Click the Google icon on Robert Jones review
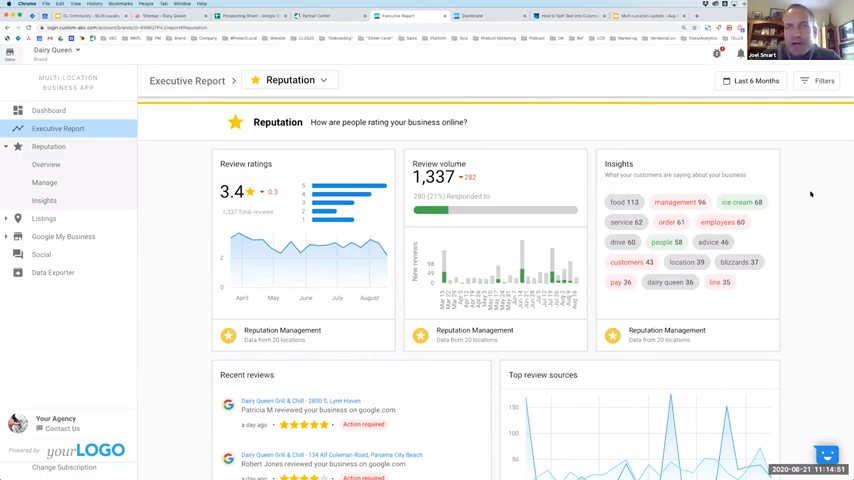This screenshot has height=480, width=854. coord(228,459)
